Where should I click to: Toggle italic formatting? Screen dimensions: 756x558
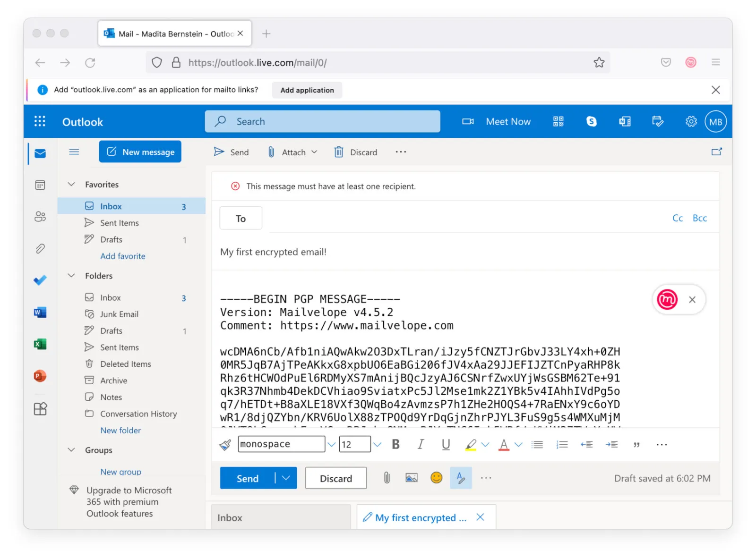[421, 444]
